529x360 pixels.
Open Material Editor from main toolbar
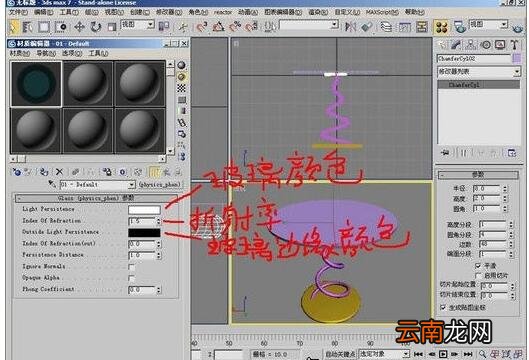[x=441, y=27]
